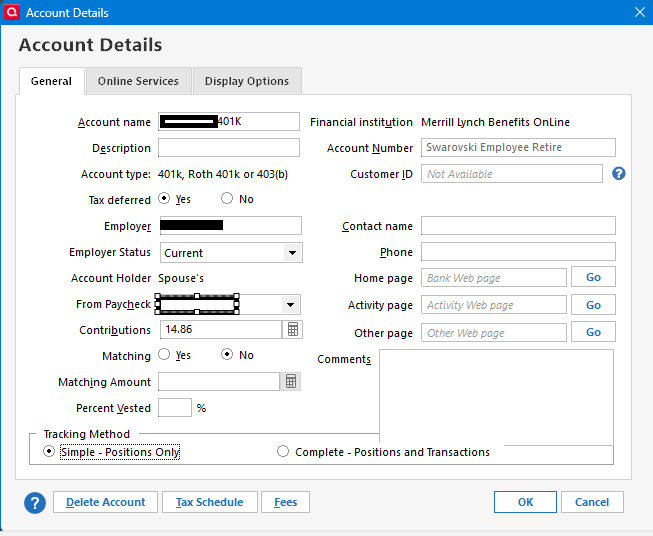This screenshot has height=536, width=653.
Task: Switch to the Online Services tab
Action: [x=138, y=81]
